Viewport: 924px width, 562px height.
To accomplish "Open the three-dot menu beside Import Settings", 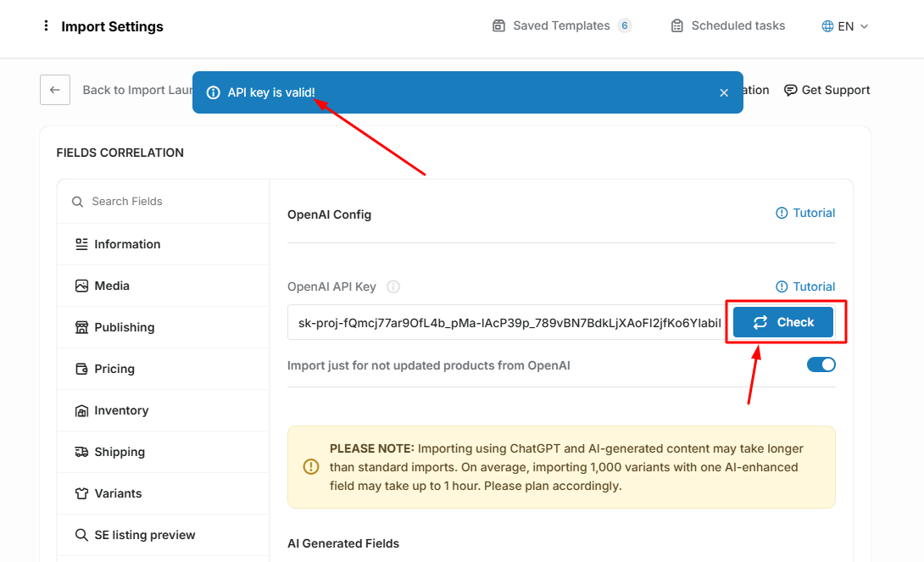I will pyautogui.click(x=46, y=25).
